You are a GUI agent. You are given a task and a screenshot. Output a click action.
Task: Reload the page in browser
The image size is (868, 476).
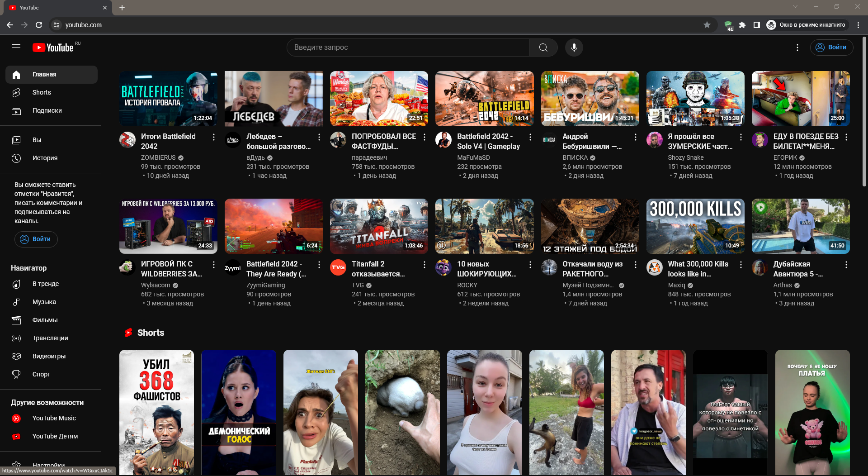(x=39, y=25)
